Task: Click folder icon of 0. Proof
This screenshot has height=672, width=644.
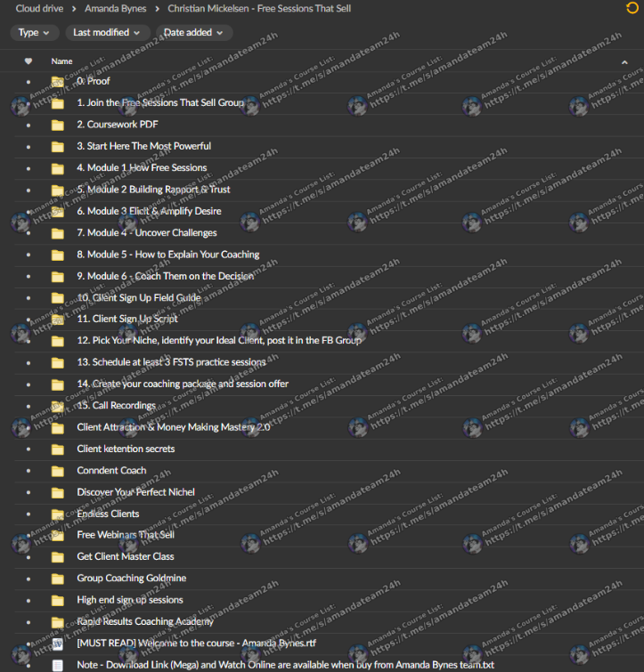Action: tap(58, 81)
